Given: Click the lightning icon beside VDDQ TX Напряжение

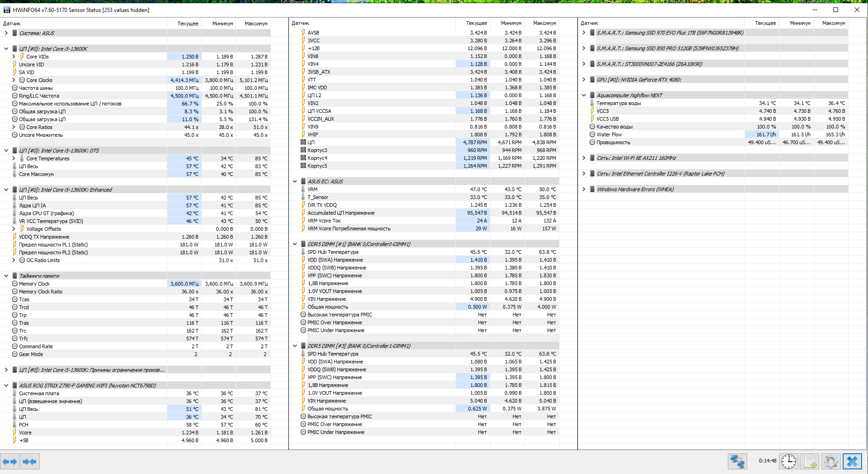Looking at the screenshot, I should pyautogui.click(x=15, y=237).
